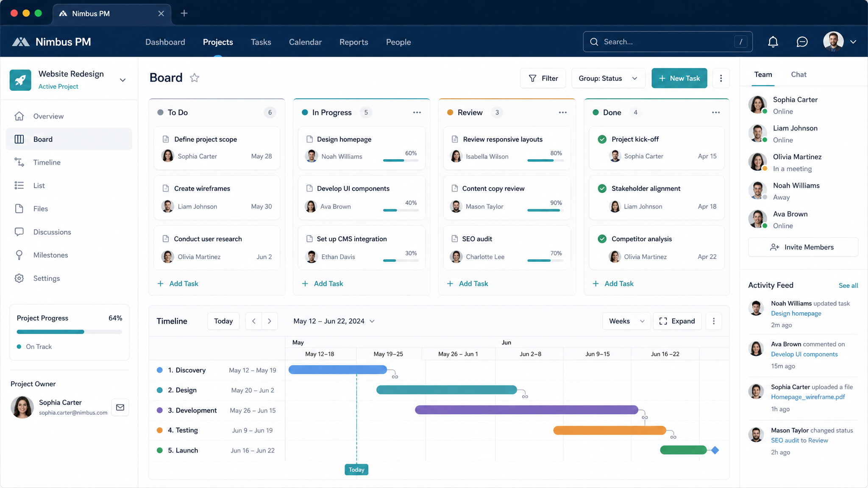
Task: Click the Website Redesign rocket project icon
Action: 20,80
